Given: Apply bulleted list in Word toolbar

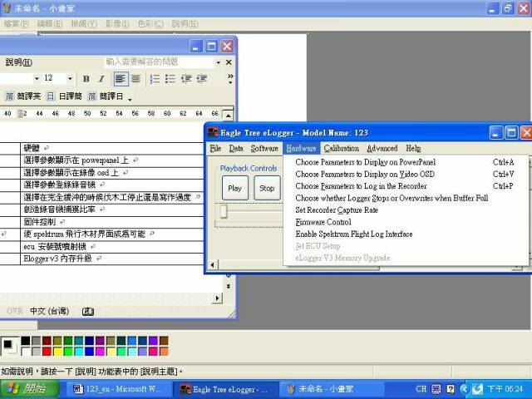Looking at the screenshot, I should (170, 79).
